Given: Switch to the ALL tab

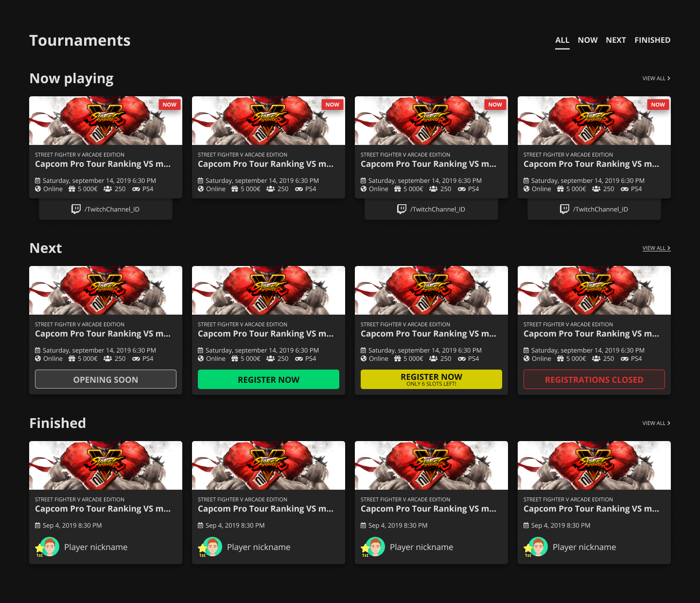Looking at the screenshot, I should pos(562,40).
